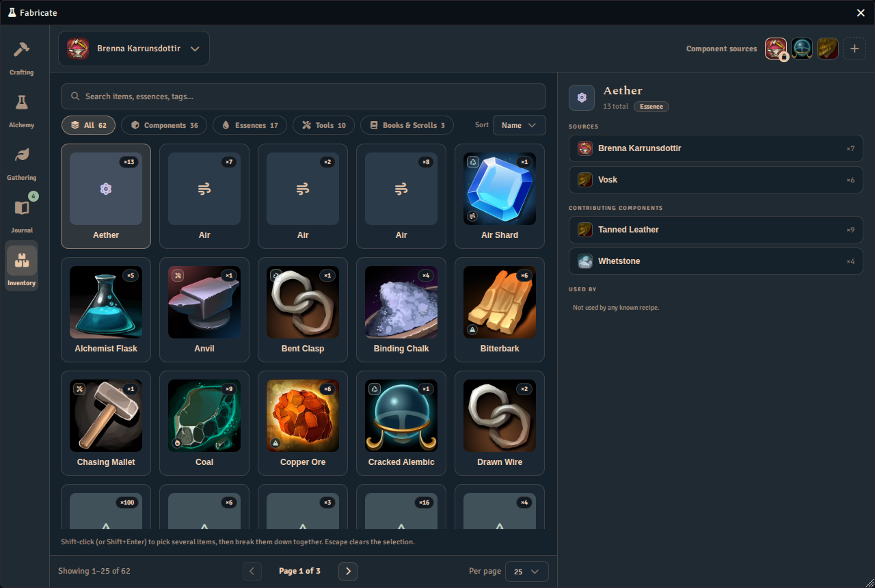Open the Whetstone contributing component row
Viewport: 875px width, 588px height.
(x=716, y=261)
